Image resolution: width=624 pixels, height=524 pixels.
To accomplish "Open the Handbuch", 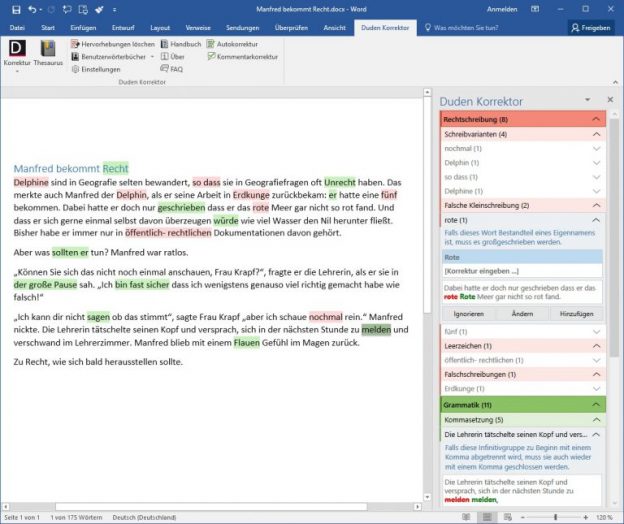I will pos(181,44).
